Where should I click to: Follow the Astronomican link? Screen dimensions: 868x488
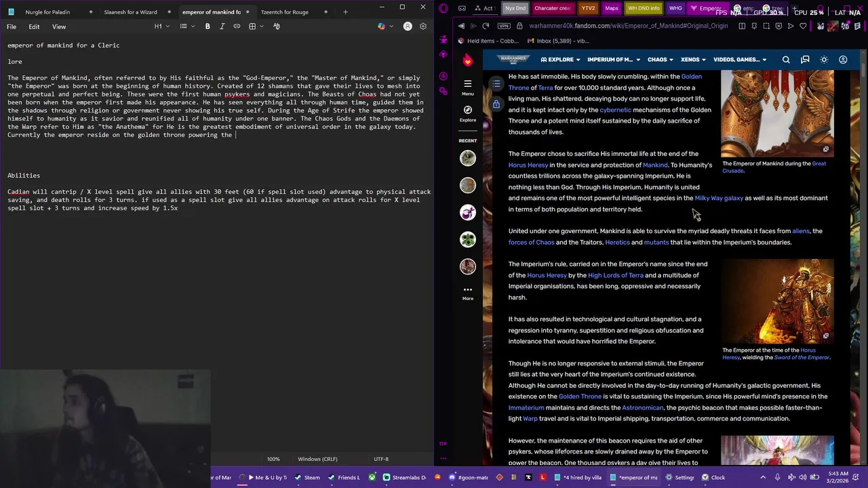coord(642,407)
